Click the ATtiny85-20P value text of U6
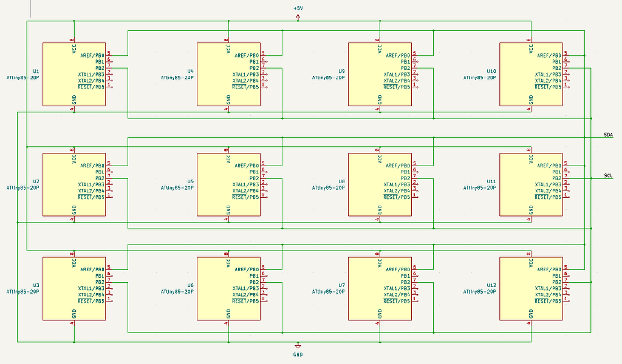Image resolution: width=622 pixels, height=364 pixels. click(x=177, y=291)
